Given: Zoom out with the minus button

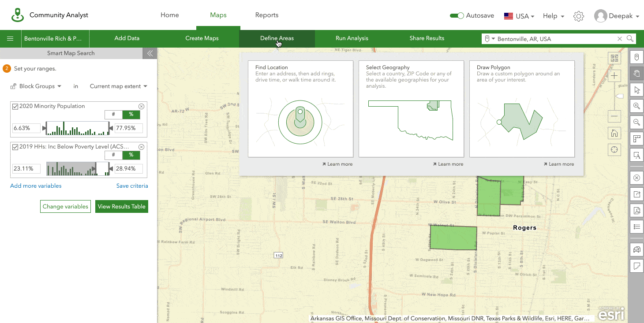Looking at the screenshot, I should click(x=614, y=116).
